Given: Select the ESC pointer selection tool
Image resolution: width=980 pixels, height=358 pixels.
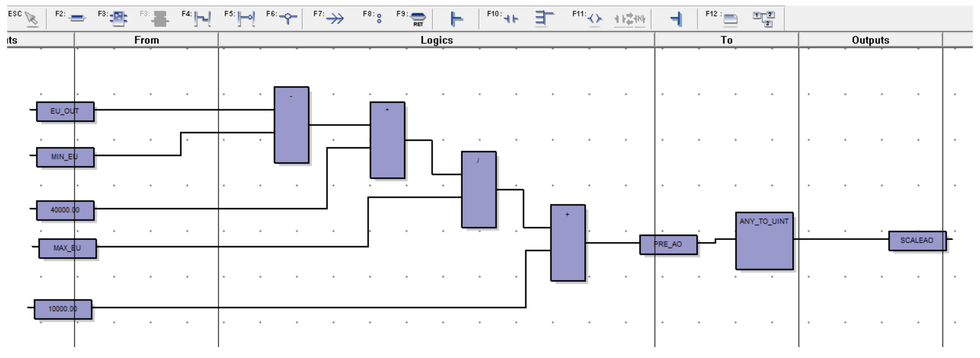Looking at the screenshot, I should pos(31,18).
